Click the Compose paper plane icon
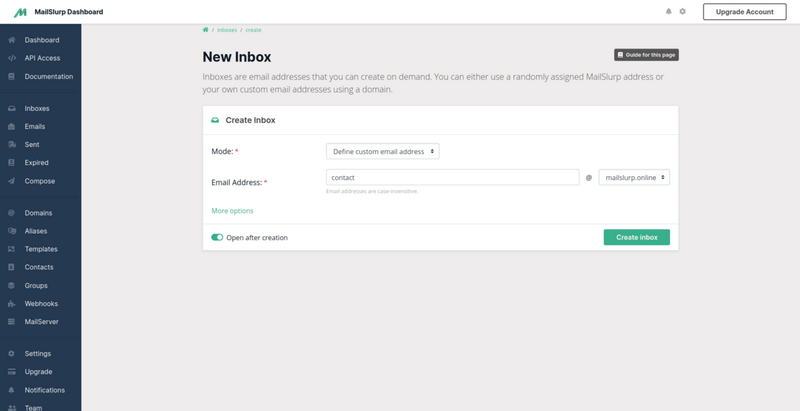Viewport: 800px width, 411px height. pyautogui.click(x=12, y=181)
